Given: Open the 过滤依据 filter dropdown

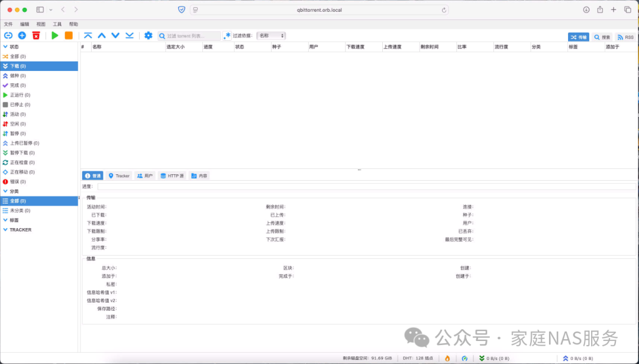Looking at the screenshot, I should 271,35.
